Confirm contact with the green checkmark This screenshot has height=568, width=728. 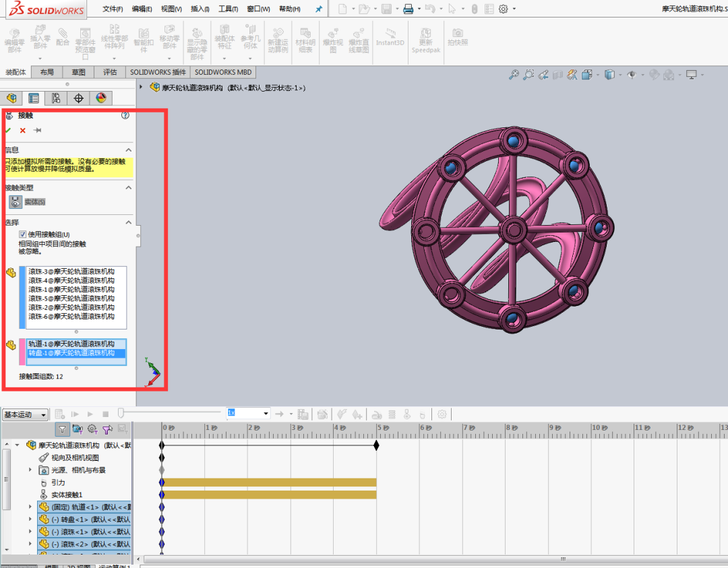pyautogui.click(x=8, y=130)
